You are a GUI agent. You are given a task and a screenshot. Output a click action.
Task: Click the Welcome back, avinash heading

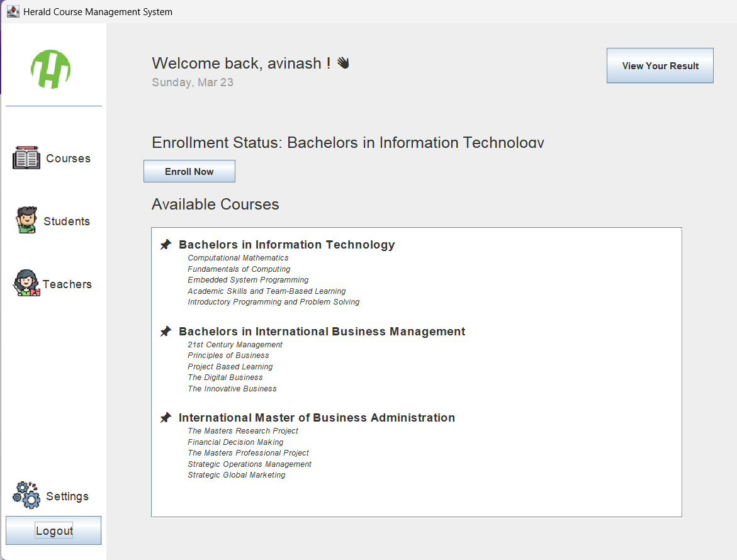241,63
